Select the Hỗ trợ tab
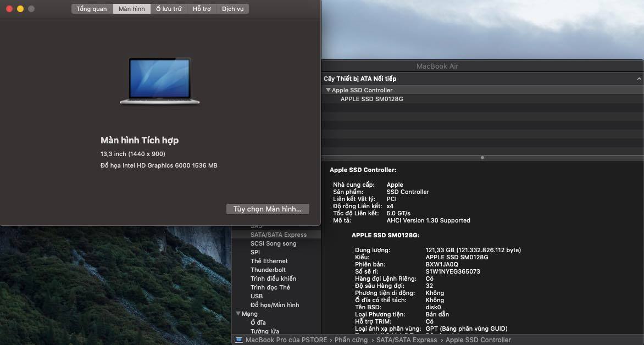This screenshot has width=644, height=345. click(202, 9)
